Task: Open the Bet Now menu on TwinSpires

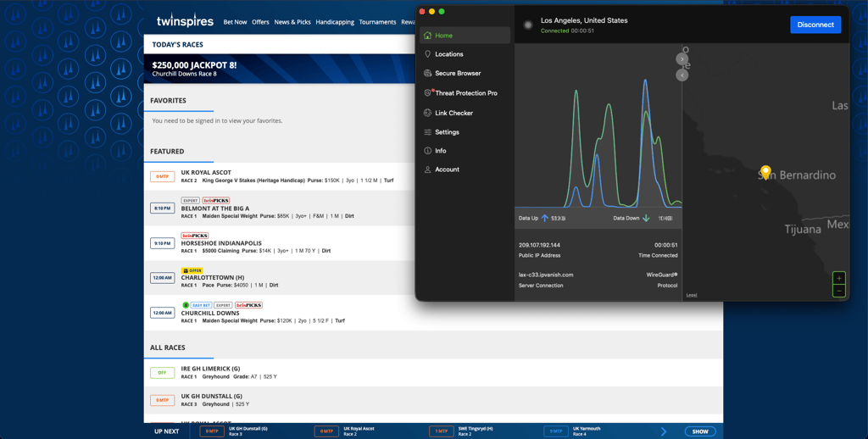Action: (236, 22)
